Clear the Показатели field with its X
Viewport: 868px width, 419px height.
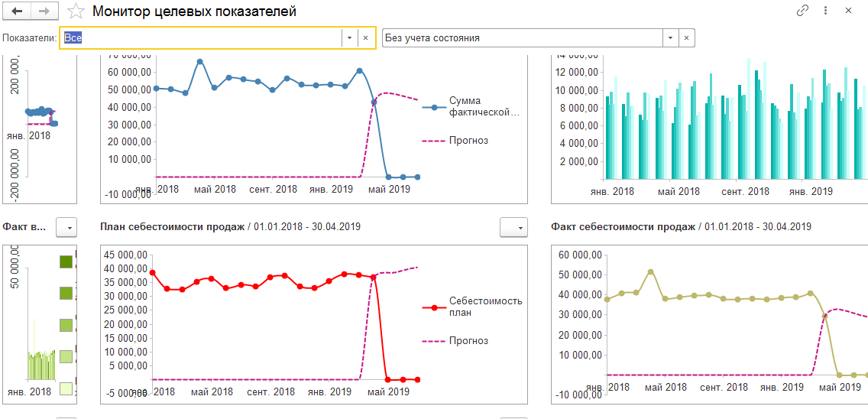coord(366,37)
